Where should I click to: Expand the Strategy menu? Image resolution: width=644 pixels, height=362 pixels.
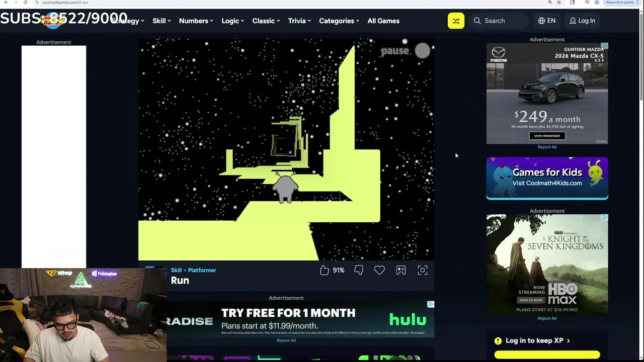click(x=127, y=21)
